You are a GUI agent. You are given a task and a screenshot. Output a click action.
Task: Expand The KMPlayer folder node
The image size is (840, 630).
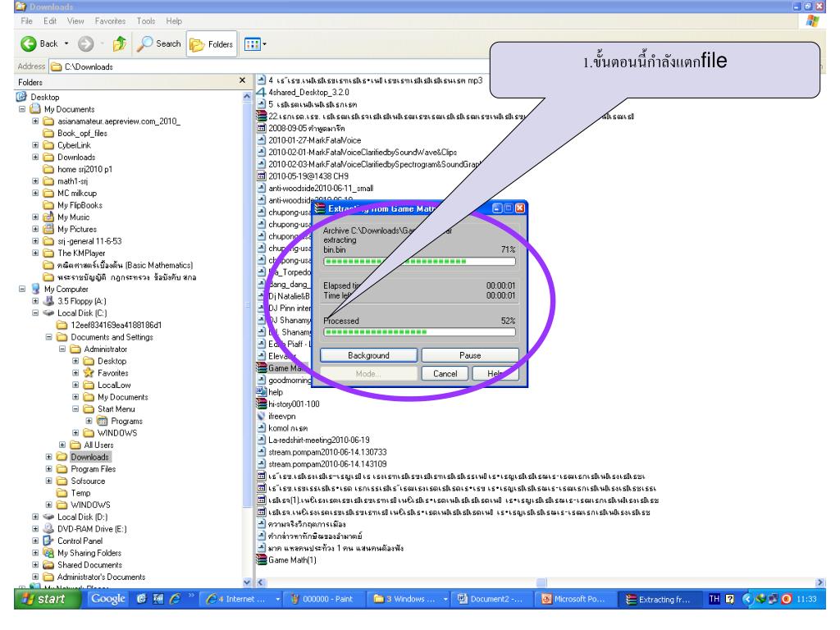point(35,253)
